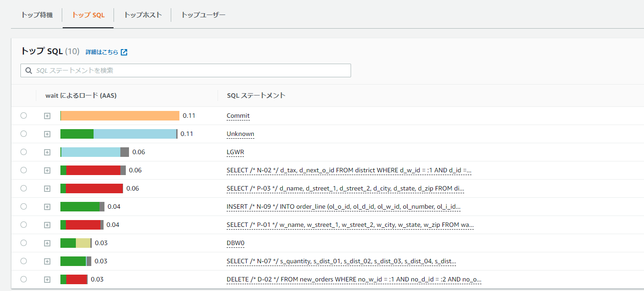Viewport: 644px width, 291px height.
Task: Select the radio button for Commit row
Action: [x=24, y=116]
